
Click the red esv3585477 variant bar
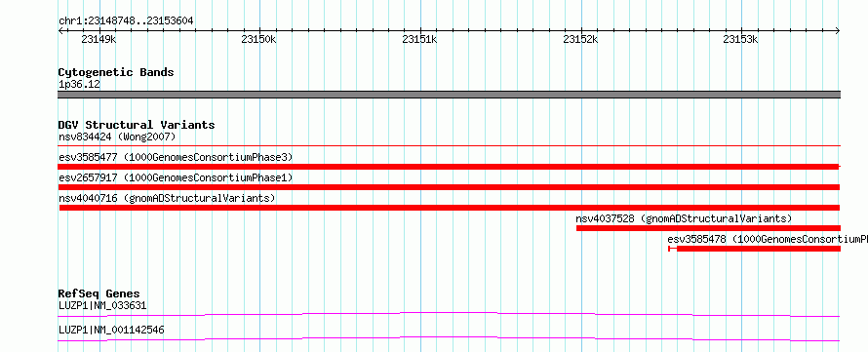click(449, 167)
